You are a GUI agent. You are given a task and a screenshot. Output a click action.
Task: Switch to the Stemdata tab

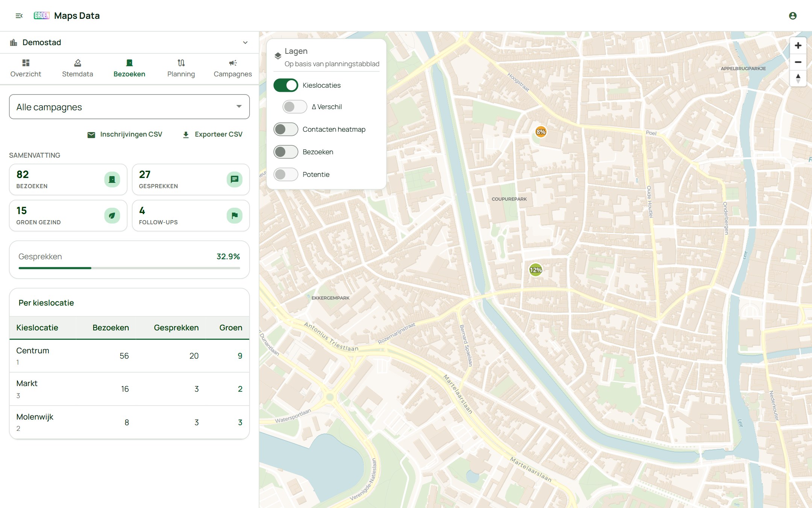pos(77,69)
